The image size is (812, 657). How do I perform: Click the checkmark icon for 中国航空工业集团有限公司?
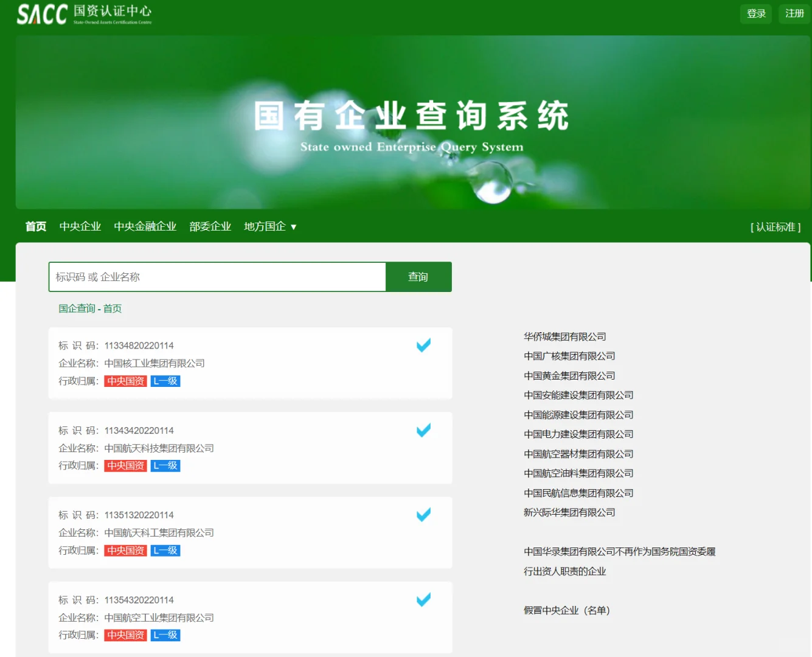coord(423,600)
